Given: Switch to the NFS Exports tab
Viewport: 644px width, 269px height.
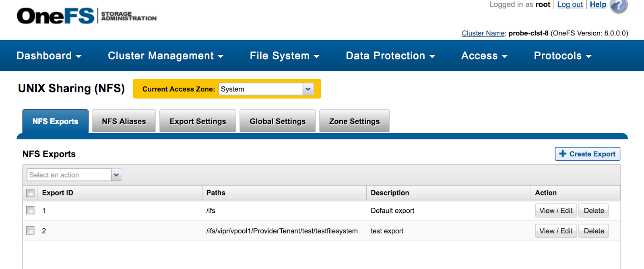Looking at the screenshot, I should click(x=56, y=121).
